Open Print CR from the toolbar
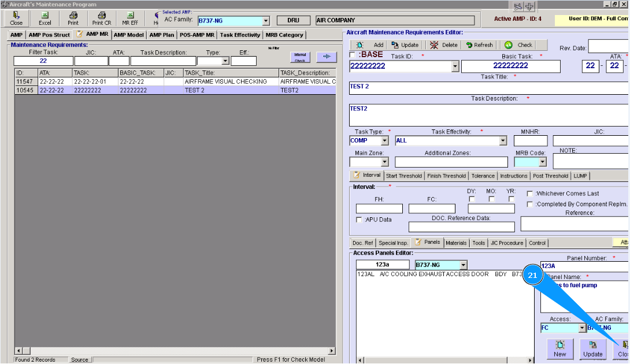Screen dimensions: 630x364 (x=101, y=18)
